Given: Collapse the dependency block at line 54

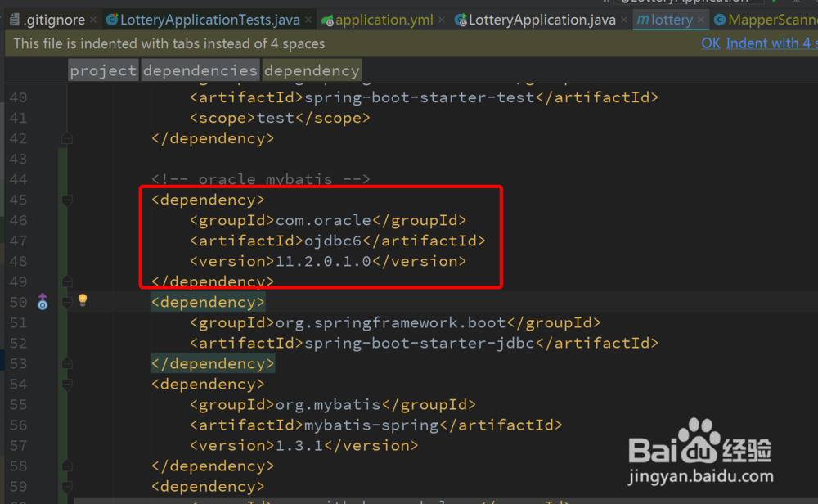Looking at the screenshot, I should [67, 384].
